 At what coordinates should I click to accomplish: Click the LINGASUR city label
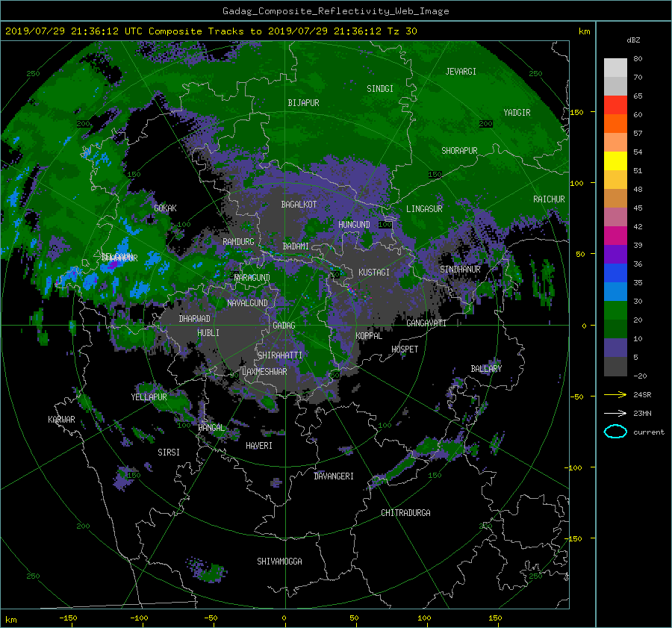coord(424,209)
